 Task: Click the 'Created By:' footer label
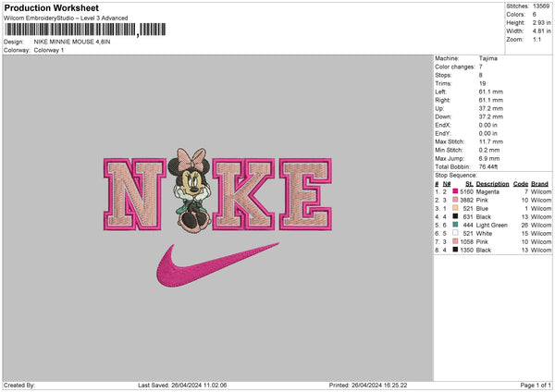[19, 385]
